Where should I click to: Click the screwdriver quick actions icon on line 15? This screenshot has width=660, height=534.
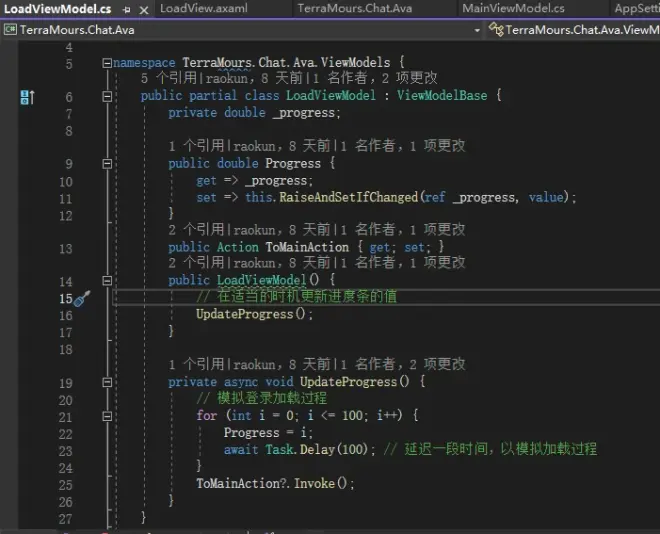[82, 298]
